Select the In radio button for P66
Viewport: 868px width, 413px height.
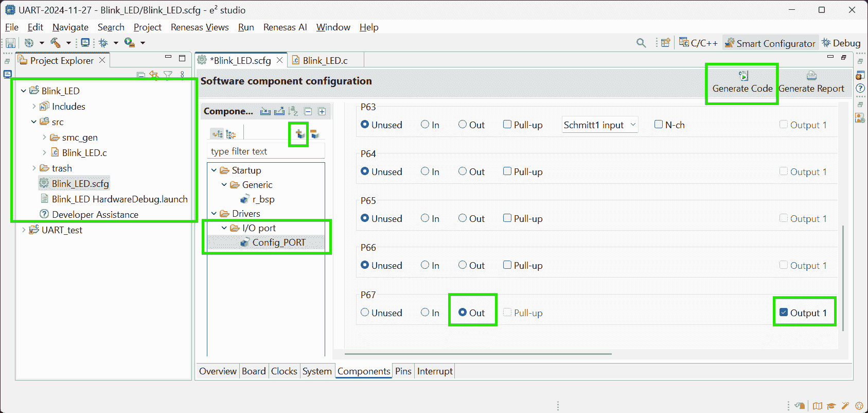point(425,265)
